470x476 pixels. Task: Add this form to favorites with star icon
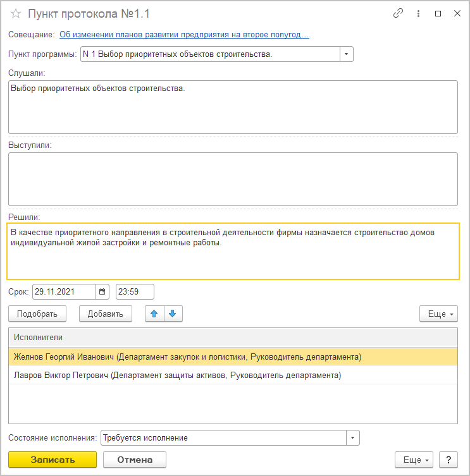(15, 14)
